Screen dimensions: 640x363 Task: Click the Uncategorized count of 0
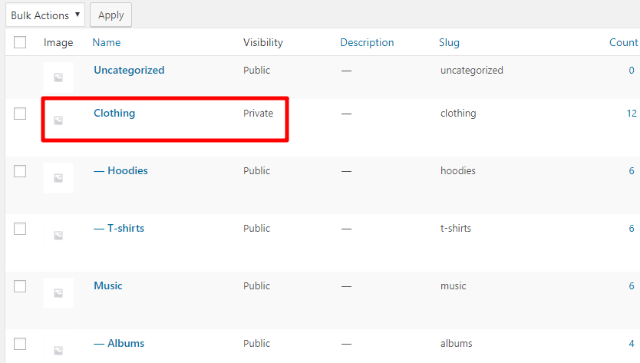click(x=631, y=70)
